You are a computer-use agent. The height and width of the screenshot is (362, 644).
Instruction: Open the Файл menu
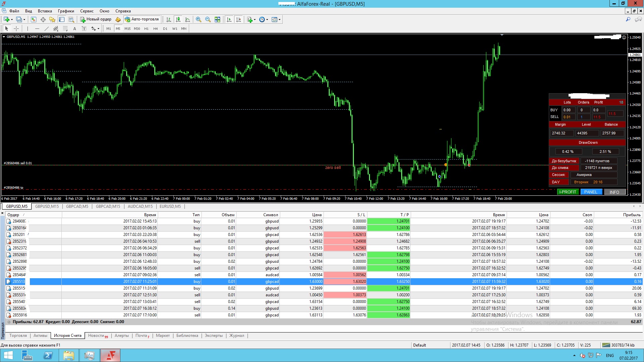pos(14,11)
